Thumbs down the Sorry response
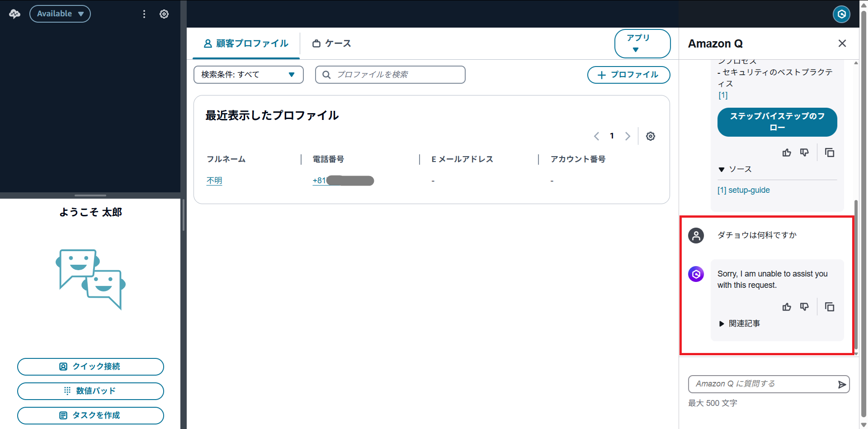The height and width of the screenshot is (429, 868). click(x=804, y=307)
